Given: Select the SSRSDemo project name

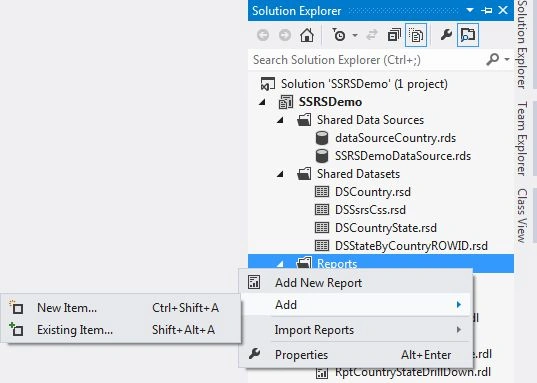Looking at the screenshot, I should (330, 102).
